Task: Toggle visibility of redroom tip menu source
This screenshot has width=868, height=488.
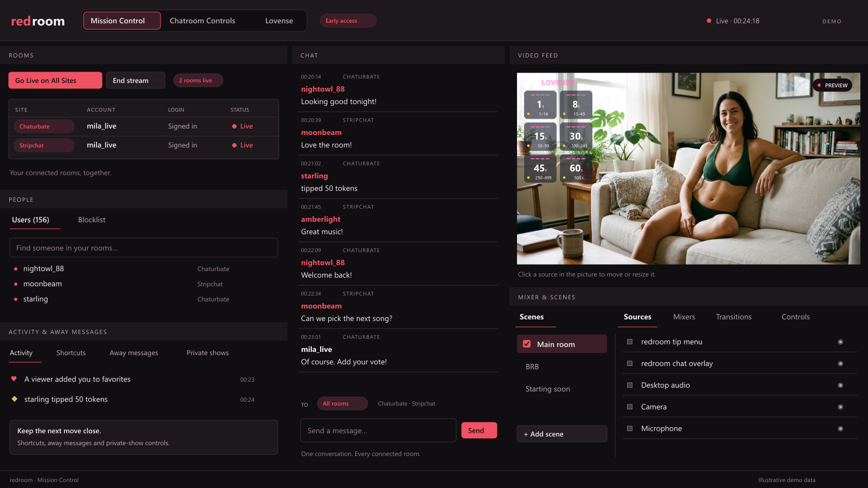Action: [840, 342]
